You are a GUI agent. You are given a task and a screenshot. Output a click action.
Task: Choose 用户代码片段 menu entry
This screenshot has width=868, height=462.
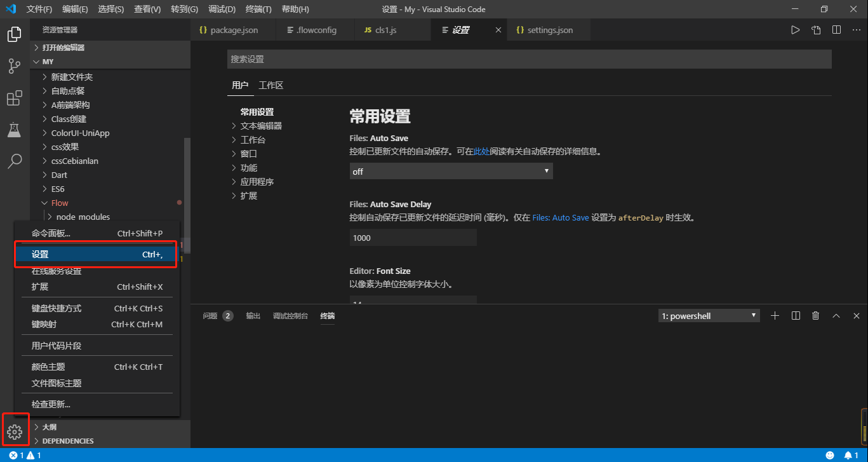[x=97, y=346]
